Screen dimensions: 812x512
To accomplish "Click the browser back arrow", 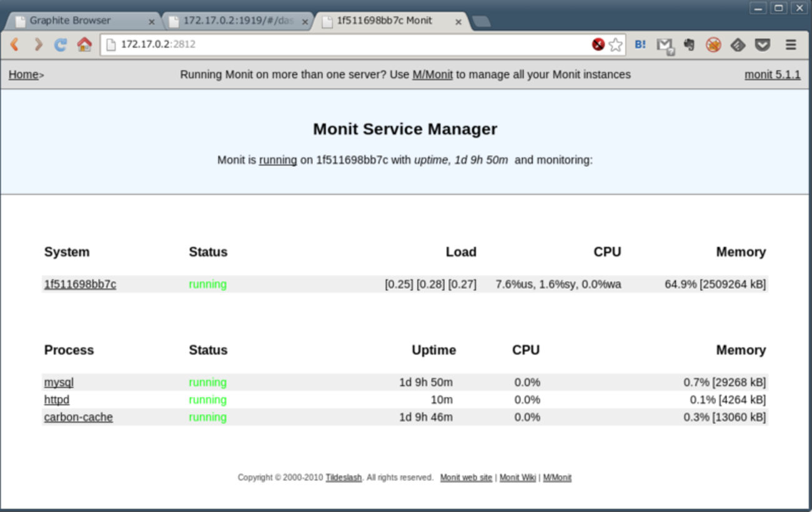I will click(x=15, y=44).
